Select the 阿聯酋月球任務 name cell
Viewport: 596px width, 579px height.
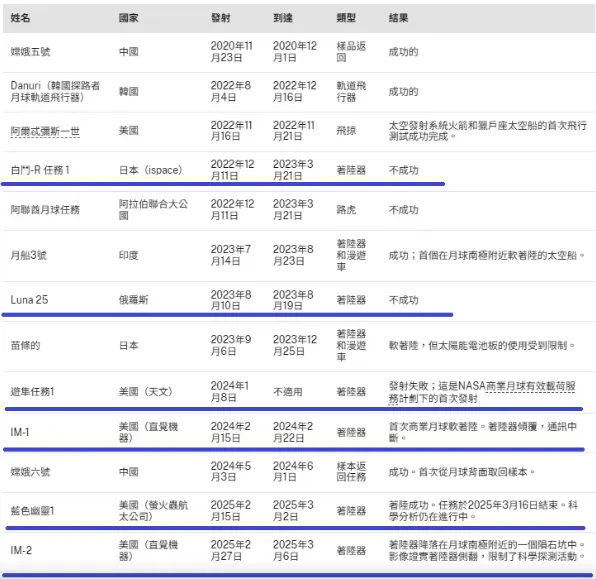[x=45, y=209]
